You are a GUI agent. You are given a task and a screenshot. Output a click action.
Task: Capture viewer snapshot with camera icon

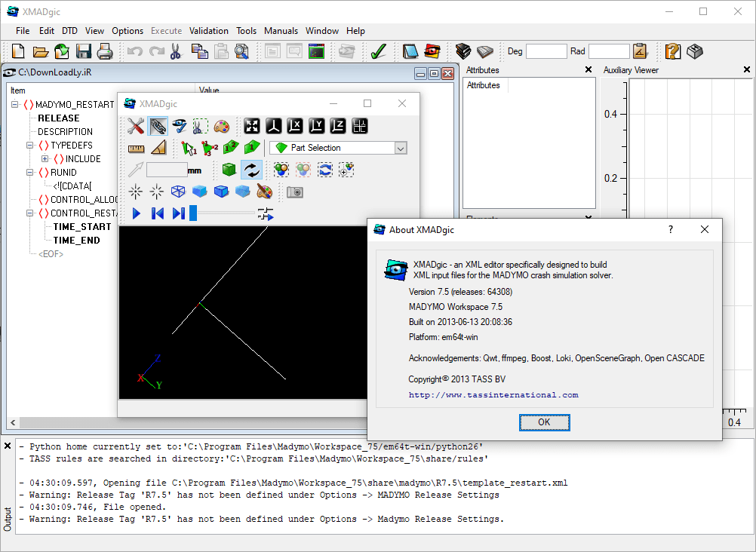tap(295, 192)
